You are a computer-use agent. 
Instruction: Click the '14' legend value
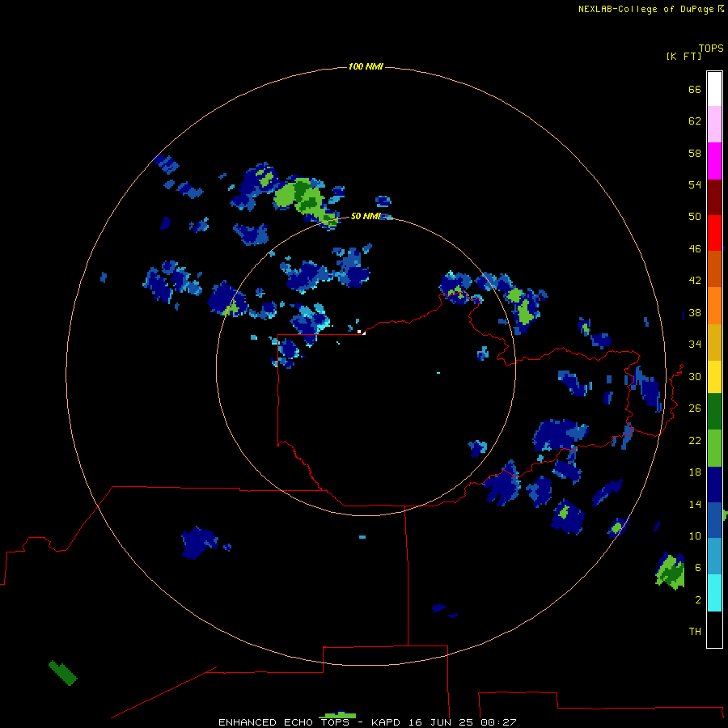[x=695, y=504]
